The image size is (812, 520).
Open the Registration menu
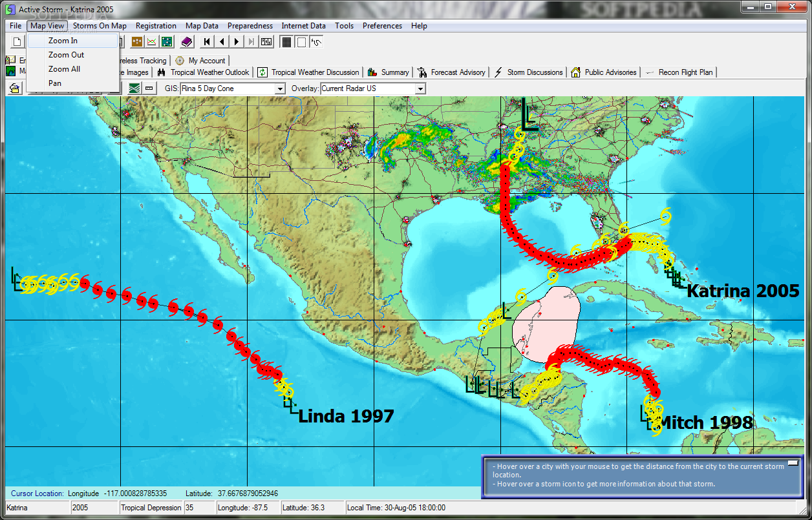(156, 26)
